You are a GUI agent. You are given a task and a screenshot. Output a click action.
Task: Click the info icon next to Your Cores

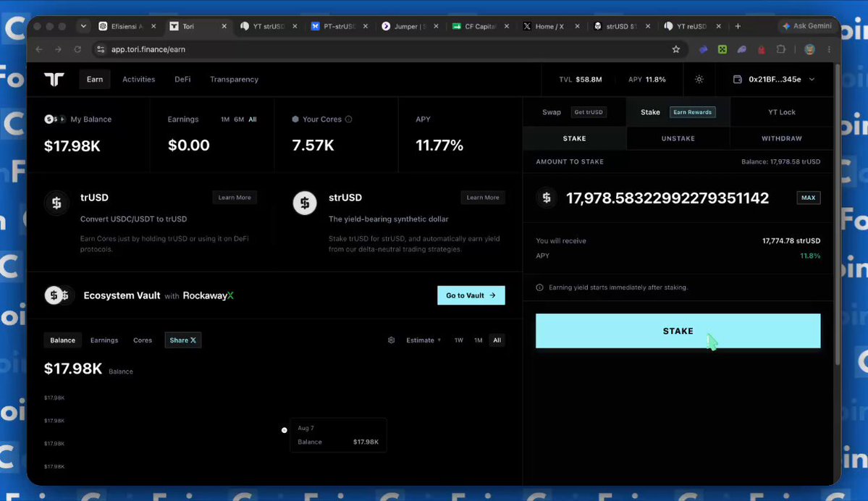click(x=348, y=119)
